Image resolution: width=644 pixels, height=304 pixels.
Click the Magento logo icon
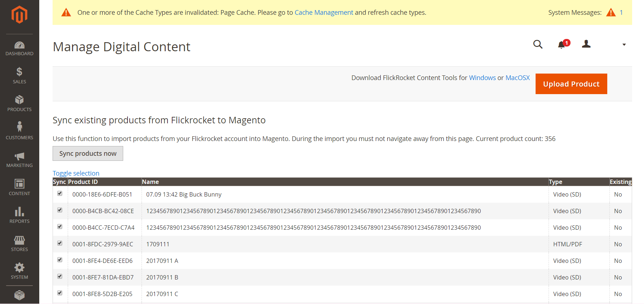pos(19,15)
